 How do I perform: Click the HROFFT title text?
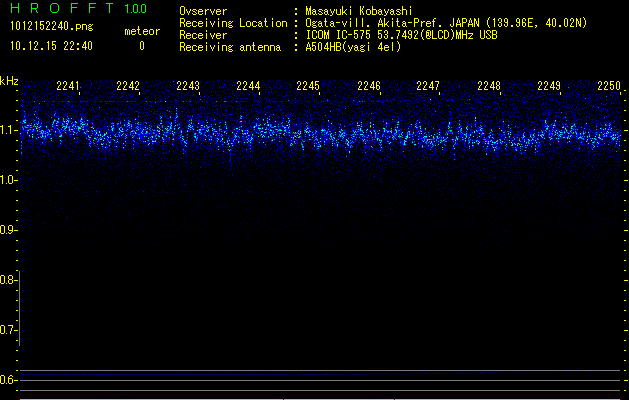point(60,9)
